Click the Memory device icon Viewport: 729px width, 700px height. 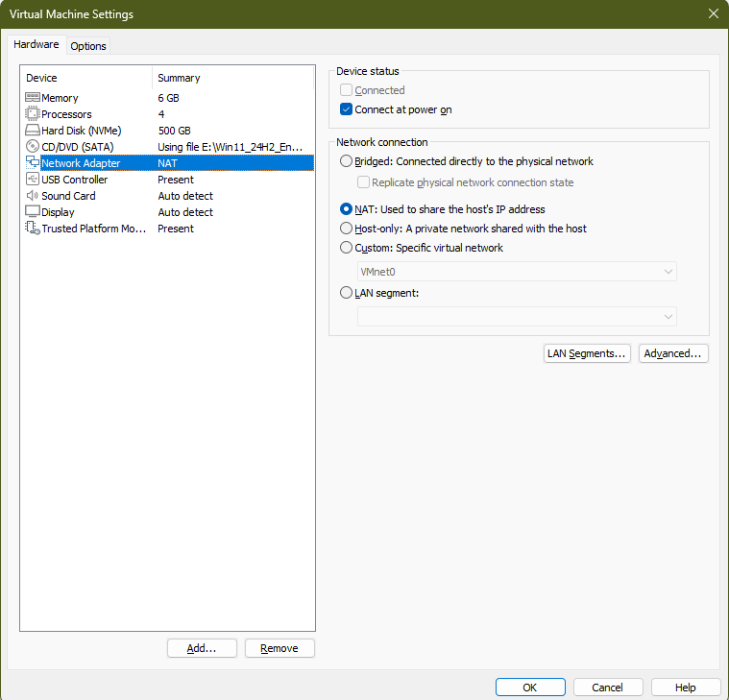pos(33,98)
